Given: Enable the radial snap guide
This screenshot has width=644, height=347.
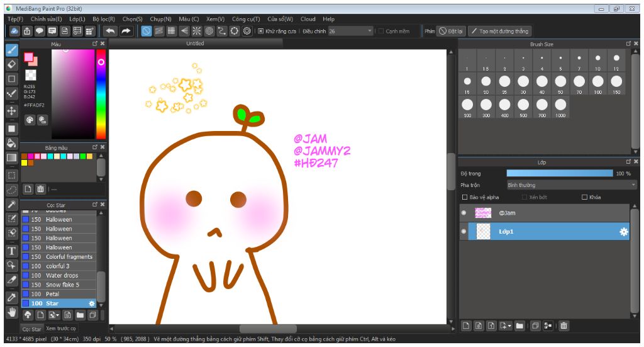Looking at the screenshot, I should point(197,31).
